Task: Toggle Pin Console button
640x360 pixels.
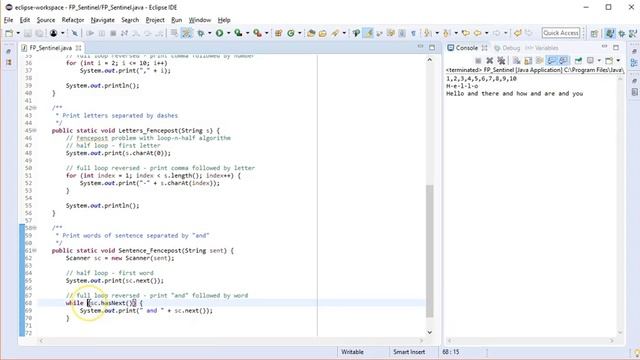Action: tap(578, 60)
